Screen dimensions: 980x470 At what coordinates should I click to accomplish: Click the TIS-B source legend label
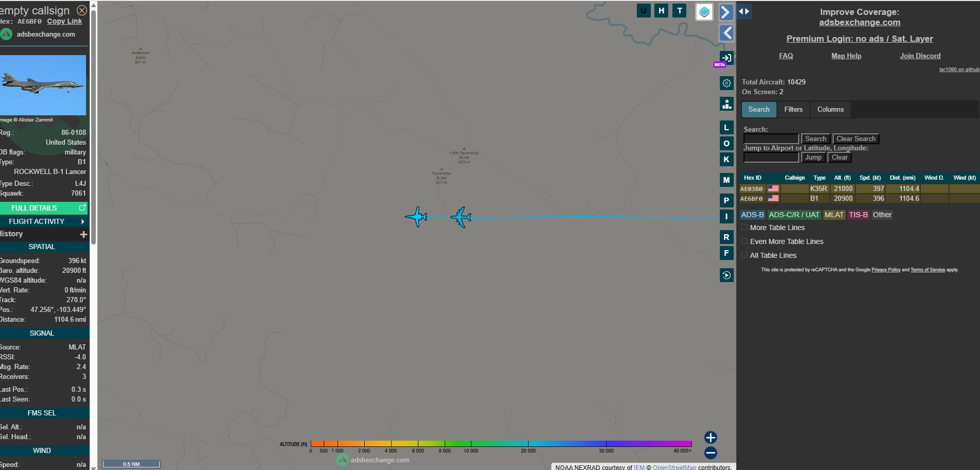coord(858,215)
